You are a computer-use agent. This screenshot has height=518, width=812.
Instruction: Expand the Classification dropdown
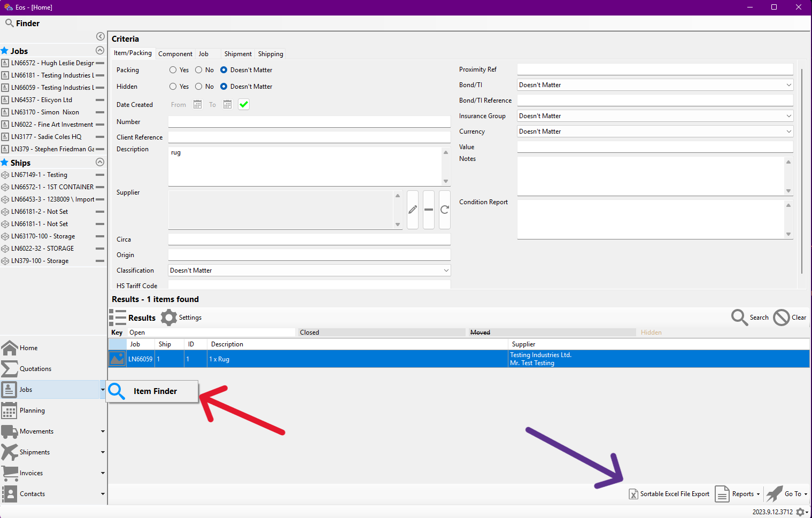(x=446, y=270)
